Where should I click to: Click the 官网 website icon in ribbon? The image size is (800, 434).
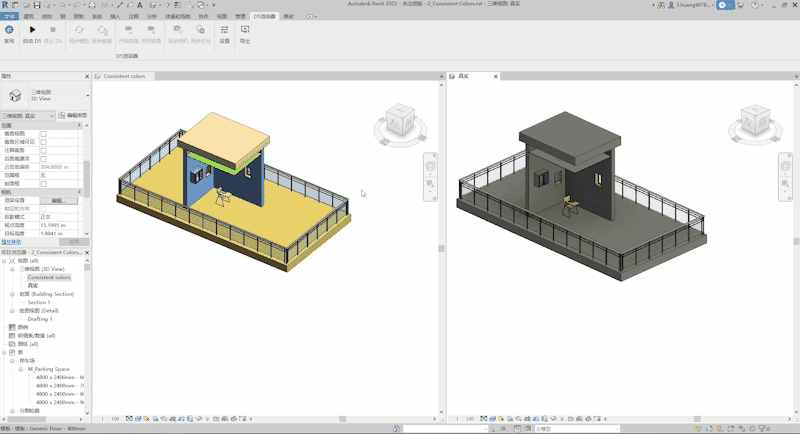(9, 31)
